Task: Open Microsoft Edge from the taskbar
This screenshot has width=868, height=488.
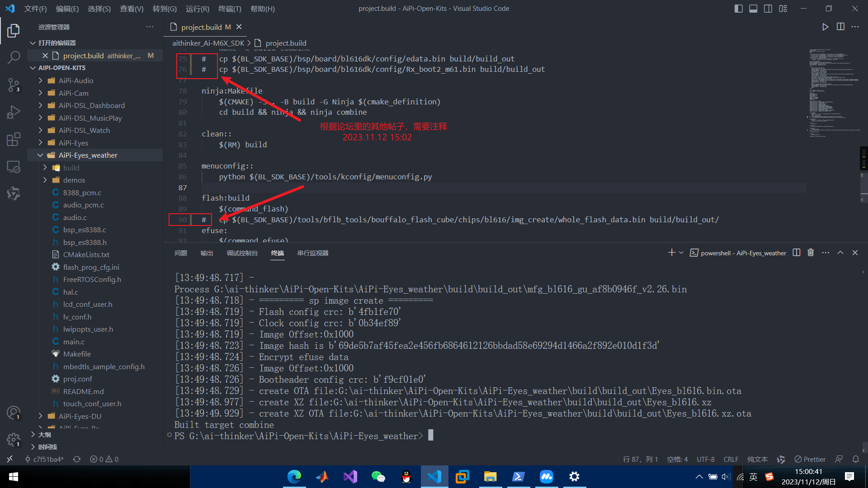Action: pyautogui.click(x=294, y=477)
